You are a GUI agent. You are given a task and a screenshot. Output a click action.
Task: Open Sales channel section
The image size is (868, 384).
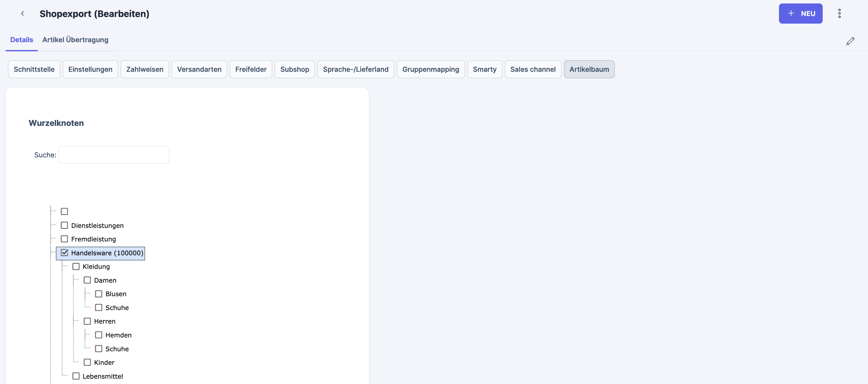point(532,70)
